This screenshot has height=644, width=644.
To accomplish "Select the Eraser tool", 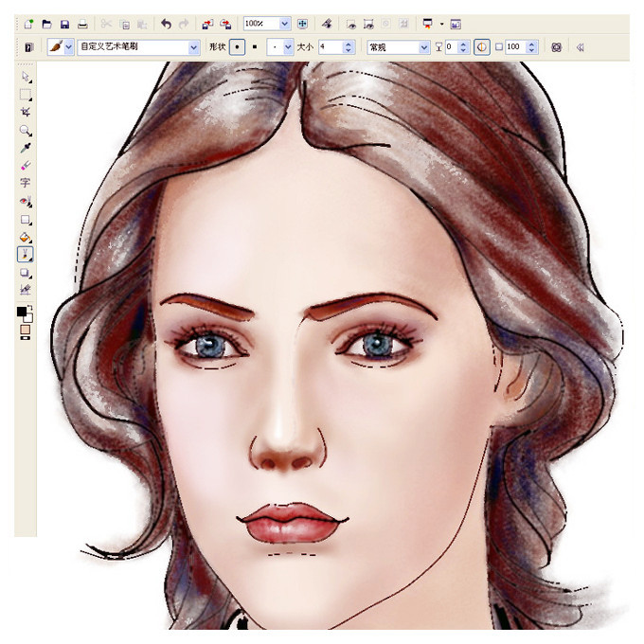I will (26, 166).
